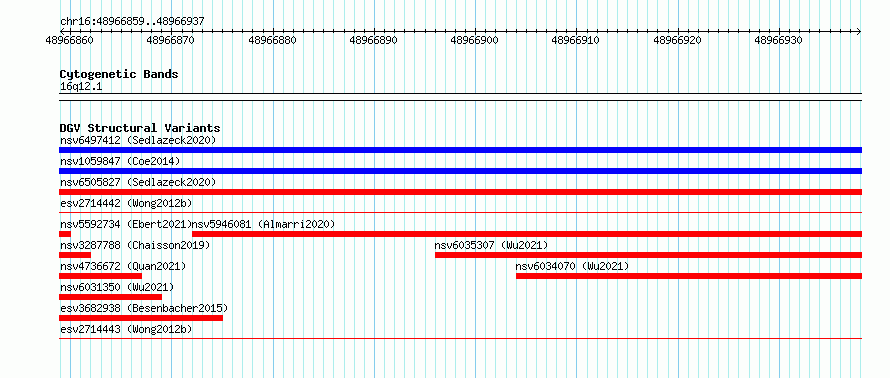Click ruler position 48966930
The height and width of the screenshot is (378, 890).
point(778,40)
